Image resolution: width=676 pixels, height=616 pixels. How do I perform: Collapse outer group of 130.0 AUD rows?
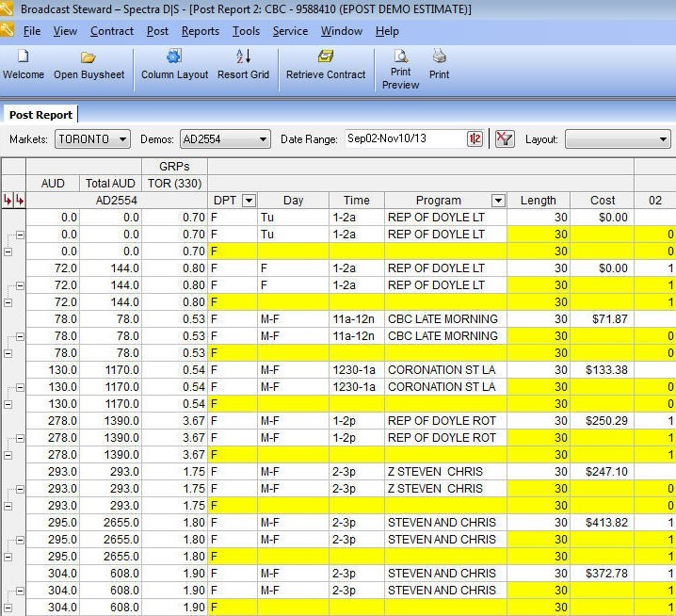8,405
